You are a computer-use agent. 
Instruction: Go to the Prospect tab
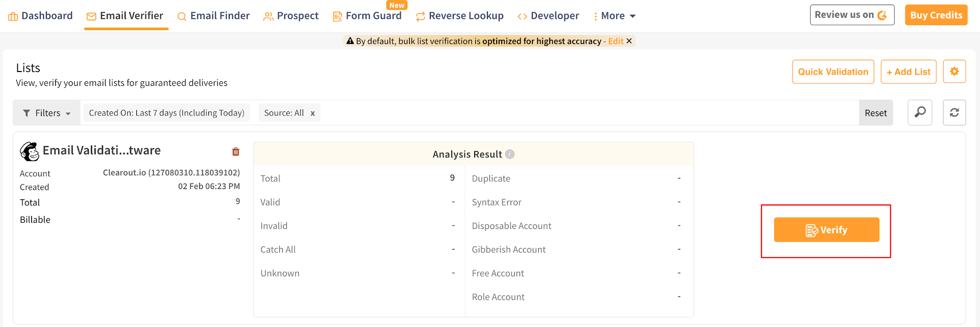coord(291,16)
